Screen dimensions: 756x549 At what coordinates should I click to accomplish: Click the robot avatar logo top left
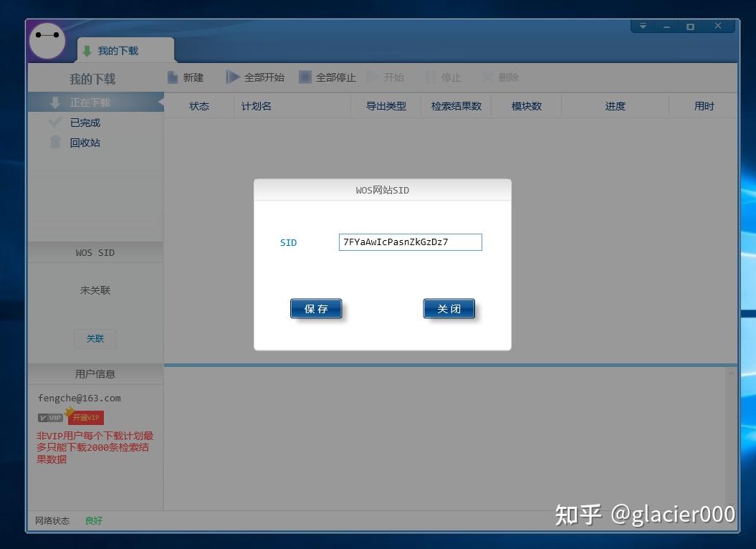pos(47,42)
